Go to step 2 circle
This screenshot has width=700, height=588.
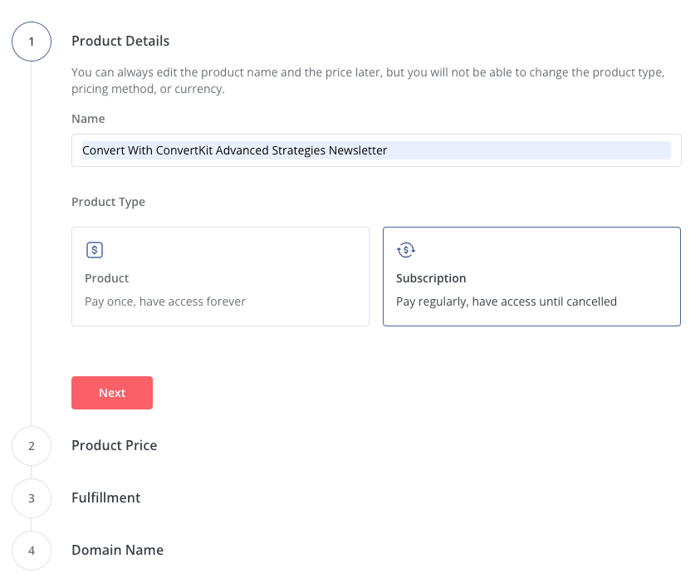(x=32, y=446)
